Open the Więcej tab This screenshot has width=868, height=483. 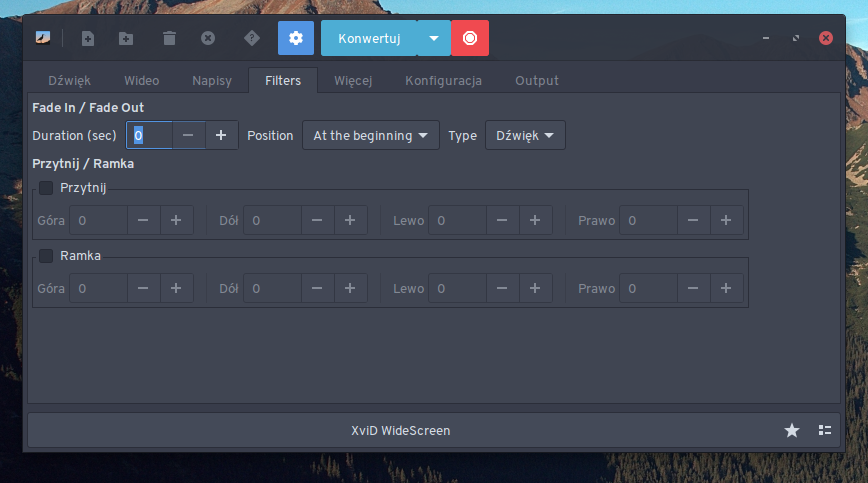pos(353,81)
